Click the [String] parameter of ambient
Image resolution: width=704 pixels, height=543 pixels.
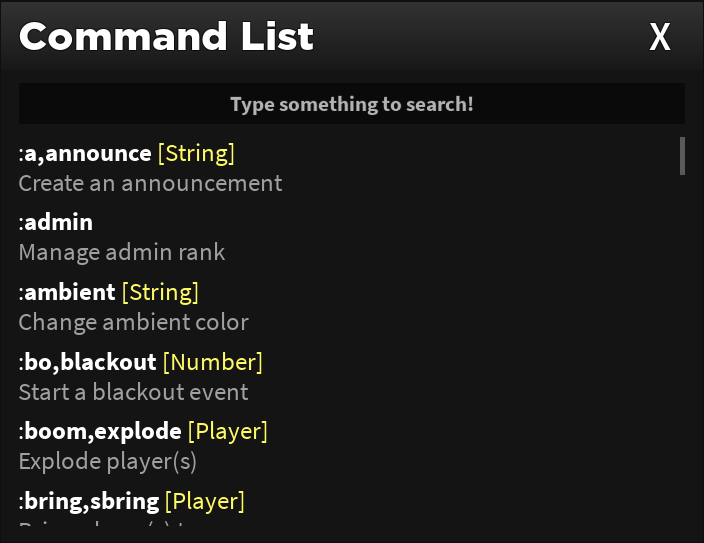[160, 292]
